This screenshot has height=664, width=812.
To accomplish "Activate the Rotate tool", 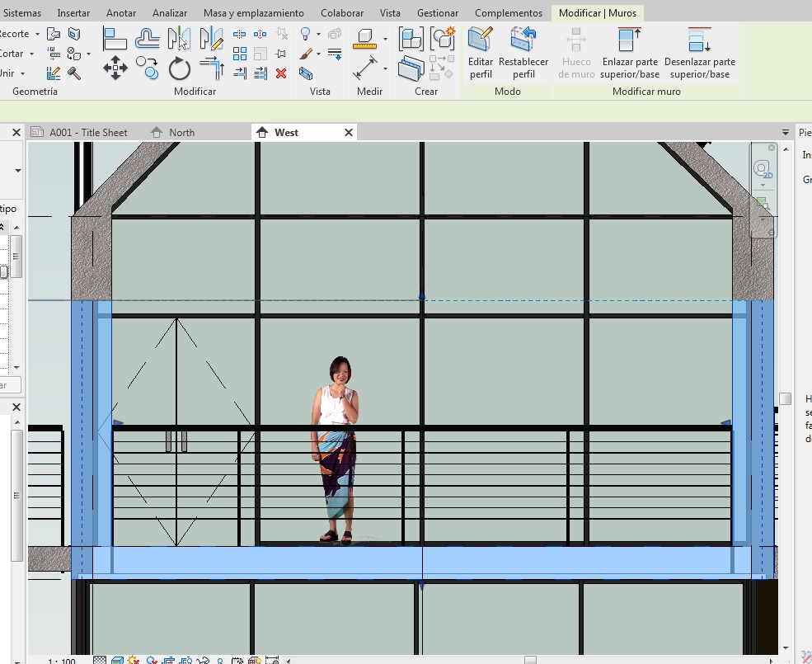I will tap(180, 68).
